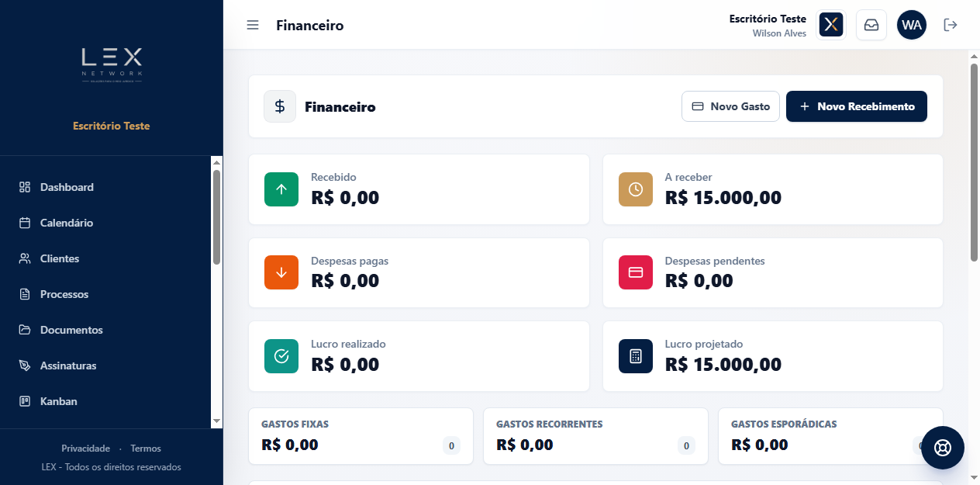Click the Gastos Recorrentes count badge
Screen dimensions: 980x485
point(686,446)
